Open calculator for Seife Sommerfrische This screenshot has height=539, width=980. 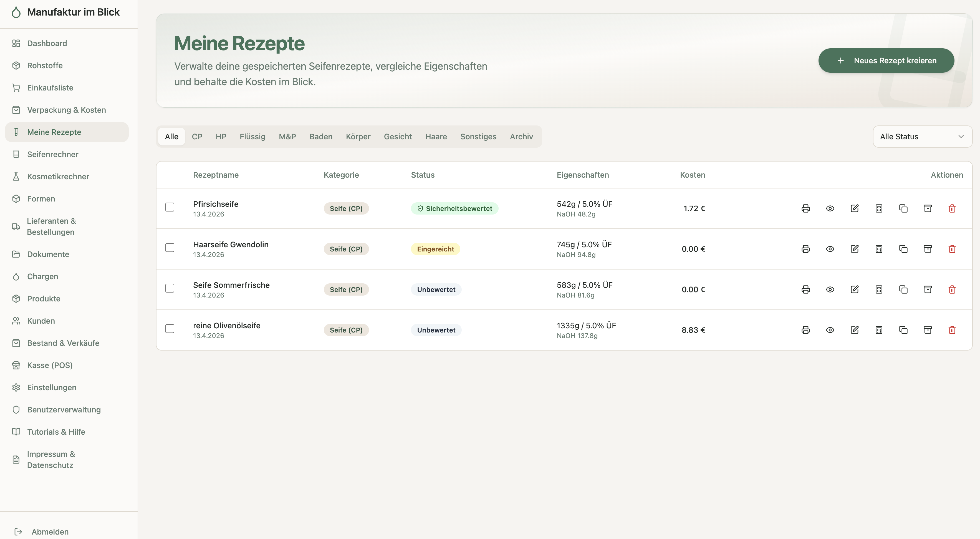[x=879, y=289]
